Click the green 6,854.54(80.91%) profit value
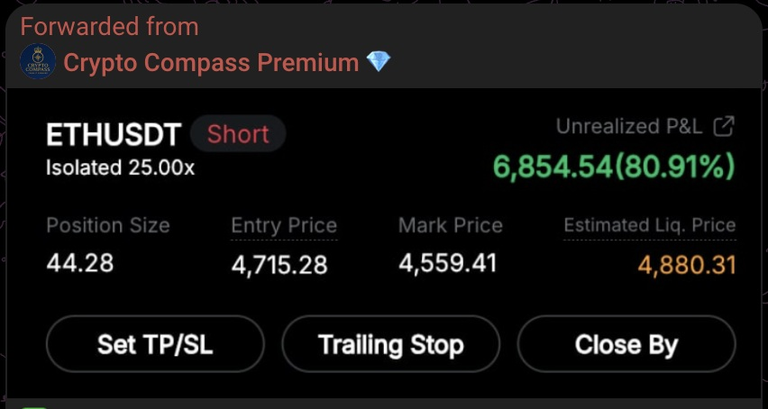The height and width of the screenshot is (409, 768). point(614,167)
